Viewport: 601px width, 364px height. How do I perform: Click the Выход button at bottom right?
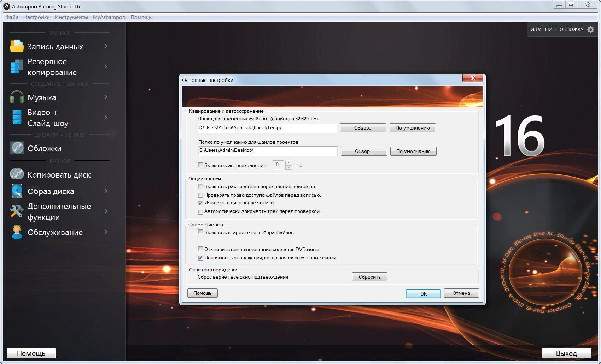click(x=566, y=353)
